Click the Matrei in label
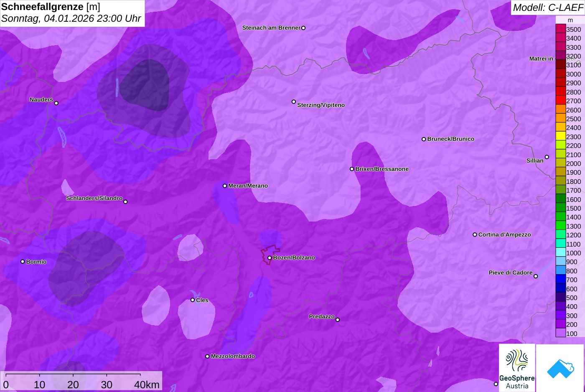The image size is (585, 392). [x=541, y=59]
